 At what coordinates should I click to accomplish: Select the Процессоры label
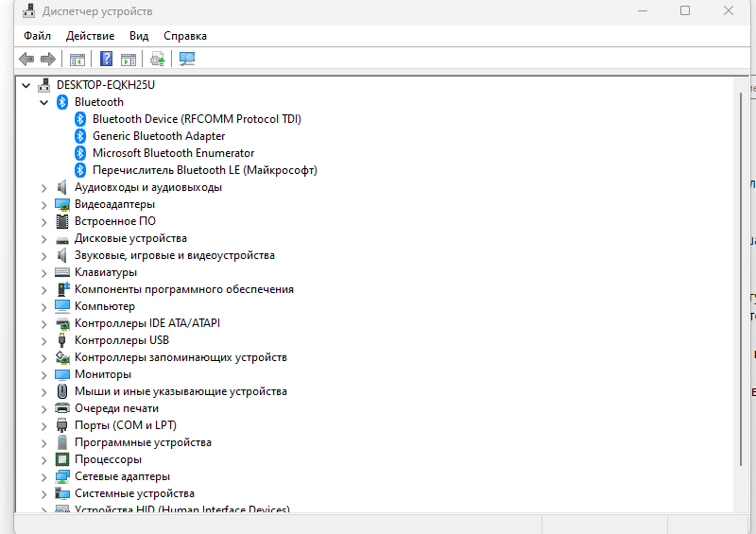108,459
